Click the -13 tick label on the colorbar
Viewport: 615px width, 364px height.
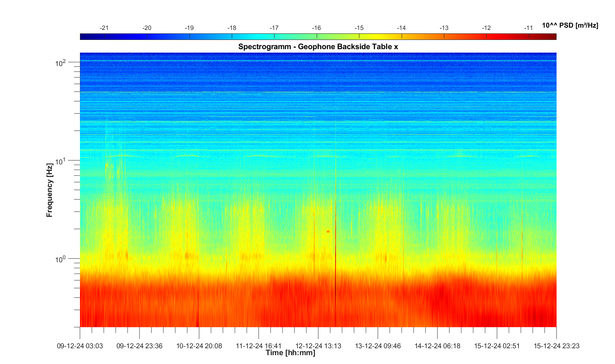pos(444,28)
